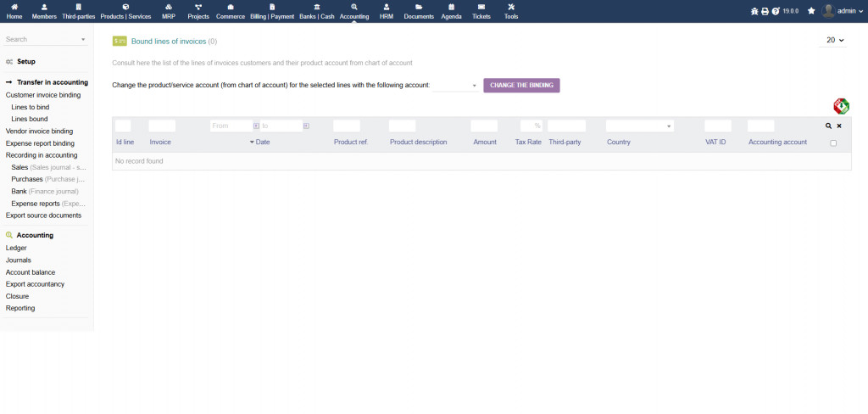Image resolution: width=868 pixels, height=414 pixels.
Task: Open Customer invoice binding
Action: pos(43,95)
